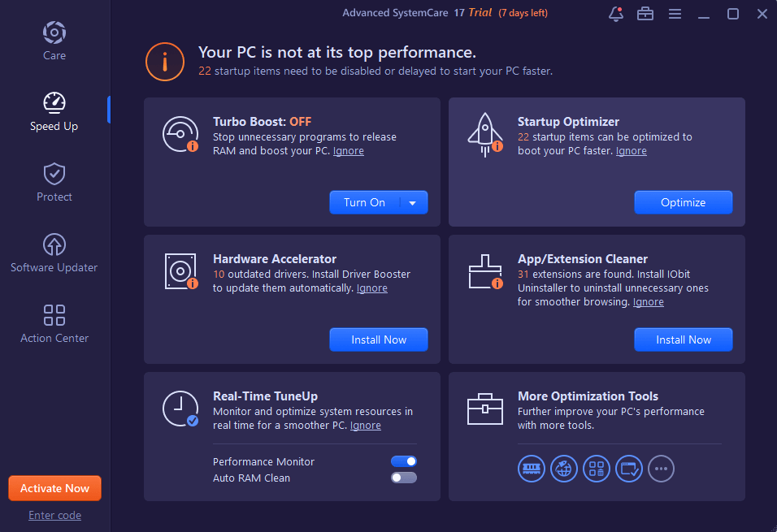
Task: Click the Hardware Accelerator disk icon
Action: coord(181,271)
